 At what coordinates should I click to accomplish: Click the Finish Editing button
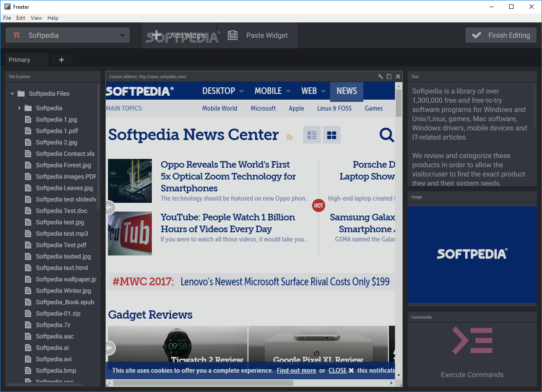click(501, 36)
